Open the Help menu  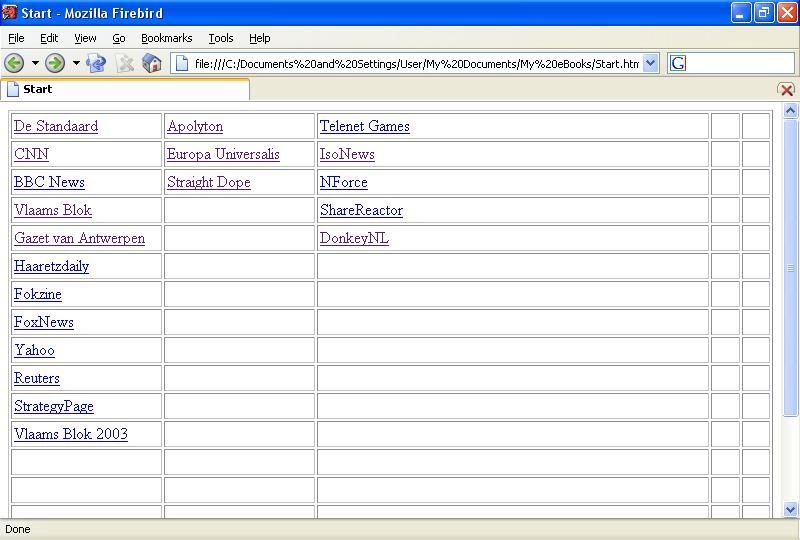pos(260,38)
